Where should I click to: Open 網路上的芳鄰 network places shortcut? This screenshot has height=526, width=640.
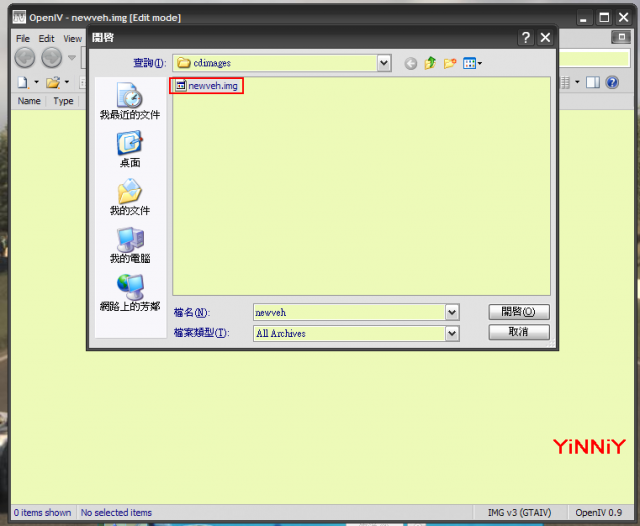click(130, 293)
